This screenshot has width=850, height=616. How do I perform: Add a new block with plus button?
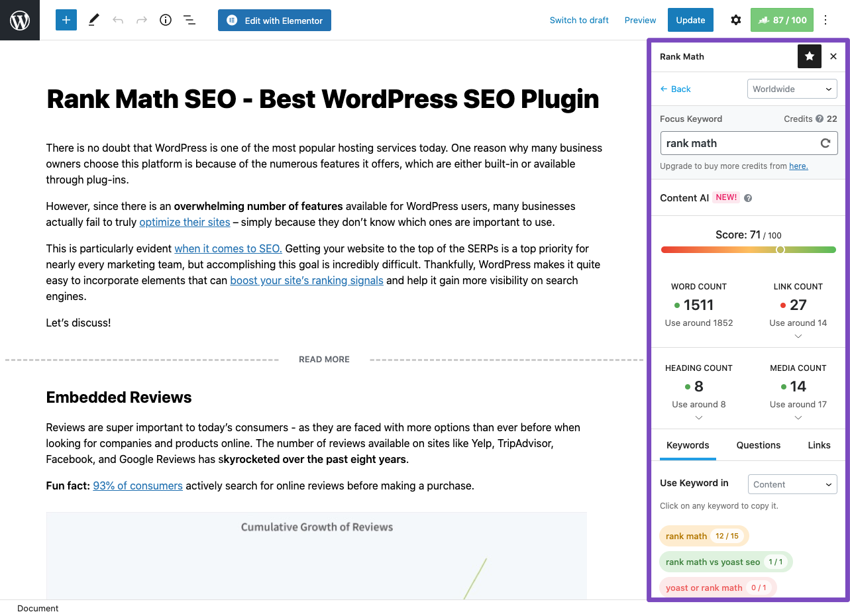(66, 20)
